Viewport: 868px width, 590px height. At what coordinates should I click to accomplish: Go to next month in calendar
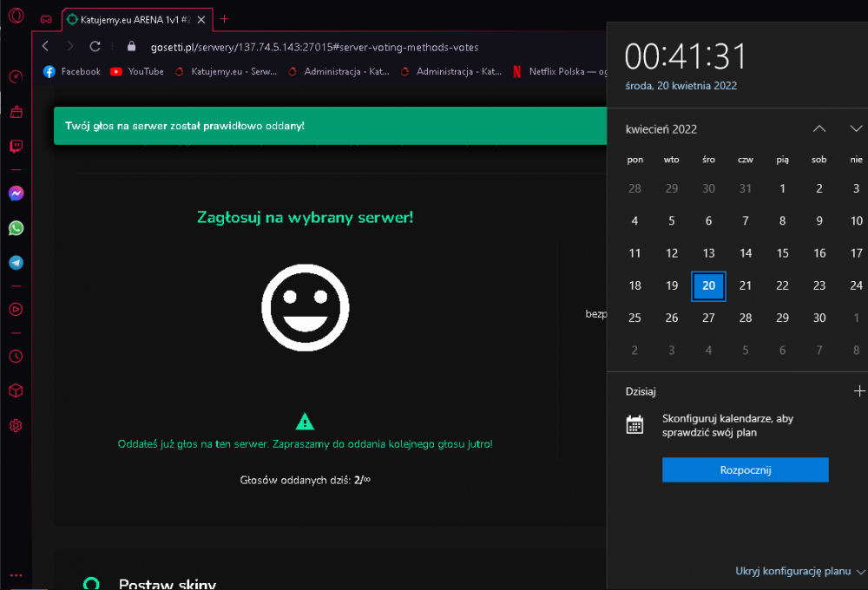(856, 129)
